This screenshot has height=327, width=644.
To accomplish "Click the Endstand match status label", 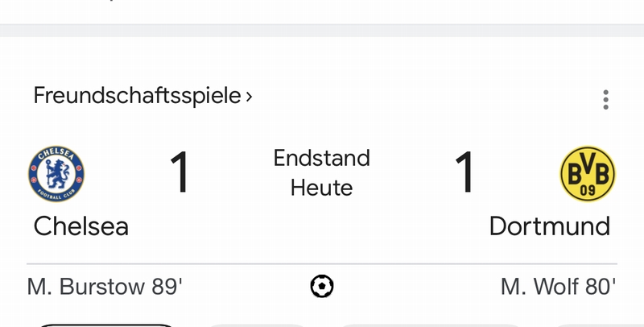I will [x=322, y=158].
